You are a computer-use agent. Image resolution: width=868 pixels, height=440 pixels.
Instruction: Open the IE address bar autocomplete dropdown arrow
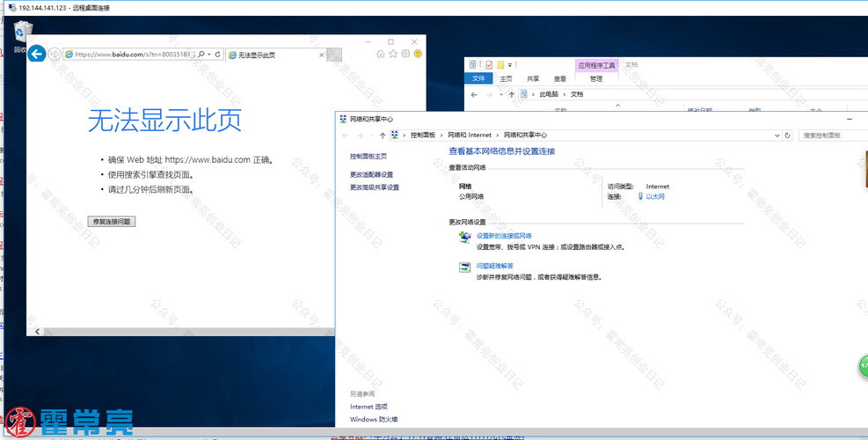point(209,55)
